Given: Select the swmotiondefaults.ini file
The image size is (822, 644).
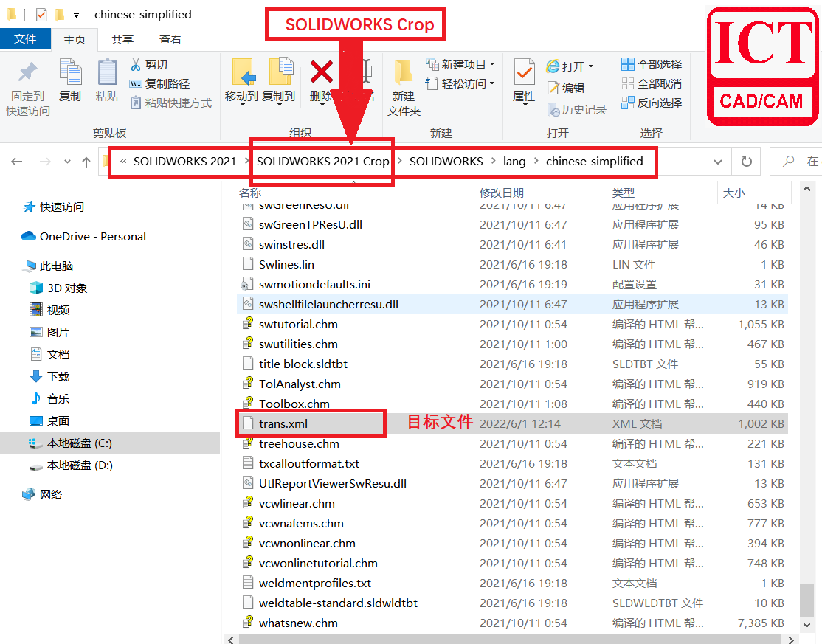Looking at the screenshot, I should tap(513, 284).
